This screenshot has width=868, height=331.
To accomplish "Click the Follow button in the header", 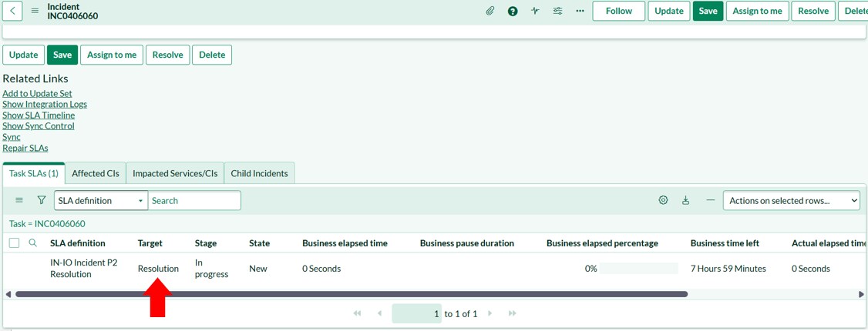I will click(x=619, y=11).
